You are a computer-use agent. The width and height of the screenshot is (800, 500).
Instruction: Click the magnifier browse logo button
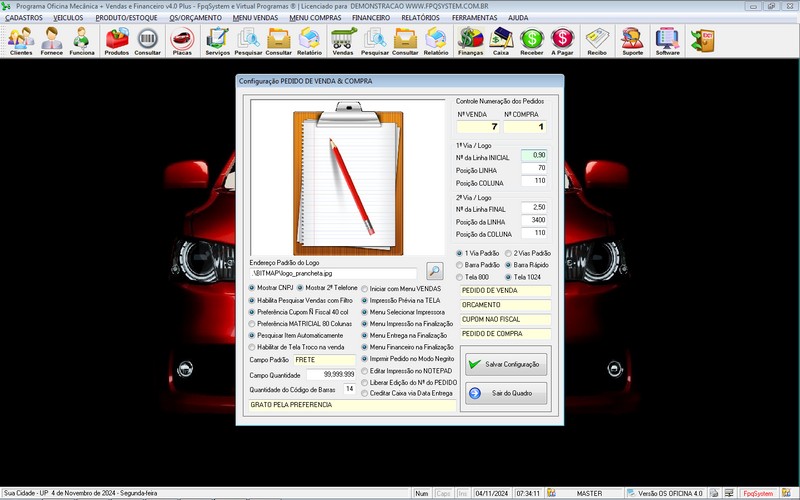click(434, 270)
